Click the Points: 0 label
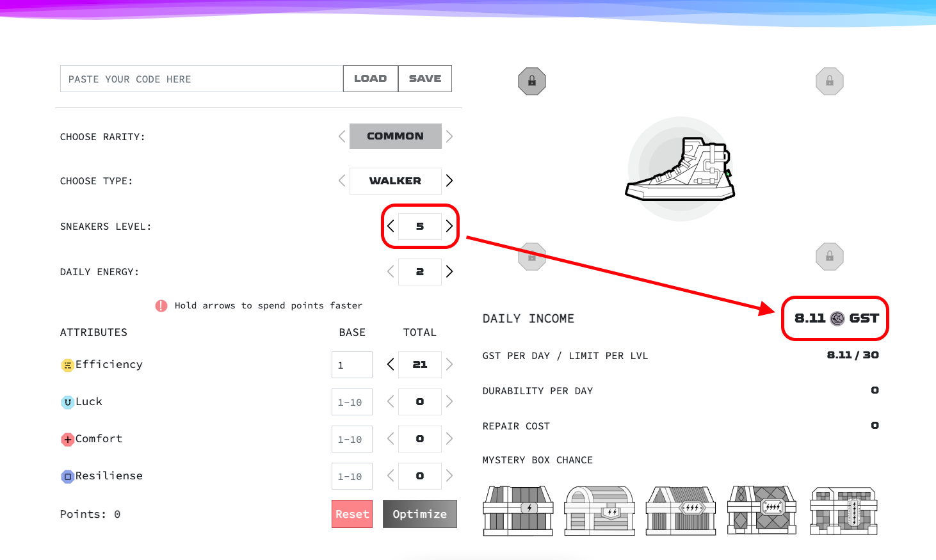 (90, 514)
